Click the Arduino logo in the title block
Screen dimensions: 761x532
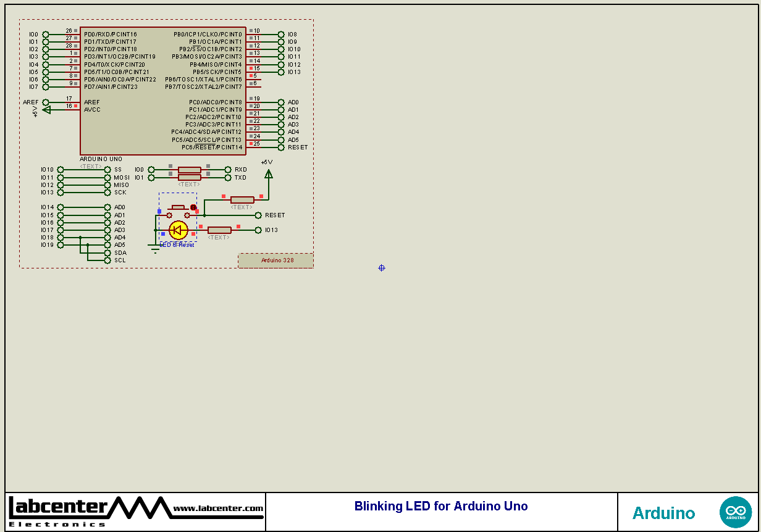[x=736, y=511]
